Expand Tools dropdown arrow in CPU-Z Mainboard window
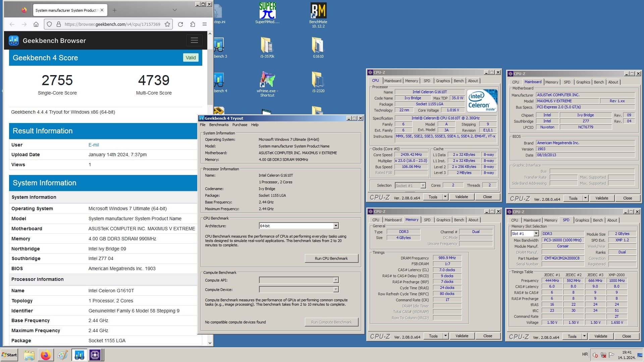644x362 pixels. [x=586, y=198]
